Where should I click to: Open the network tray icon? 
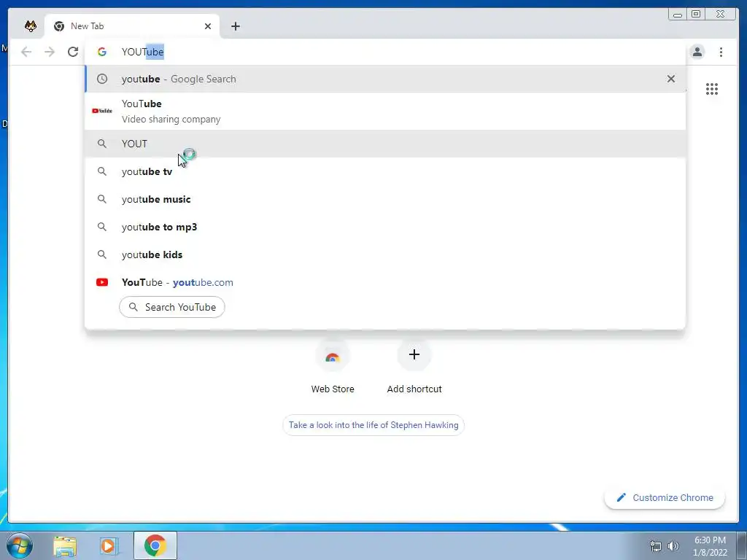656,546
